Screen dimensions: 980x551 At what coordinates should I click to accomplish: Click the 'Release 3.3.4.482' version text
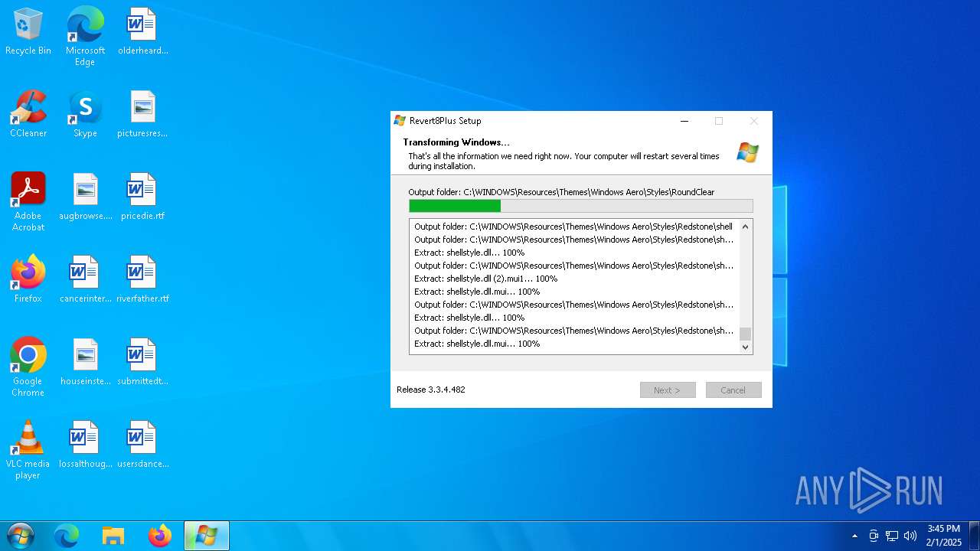[x=430, y=390]
